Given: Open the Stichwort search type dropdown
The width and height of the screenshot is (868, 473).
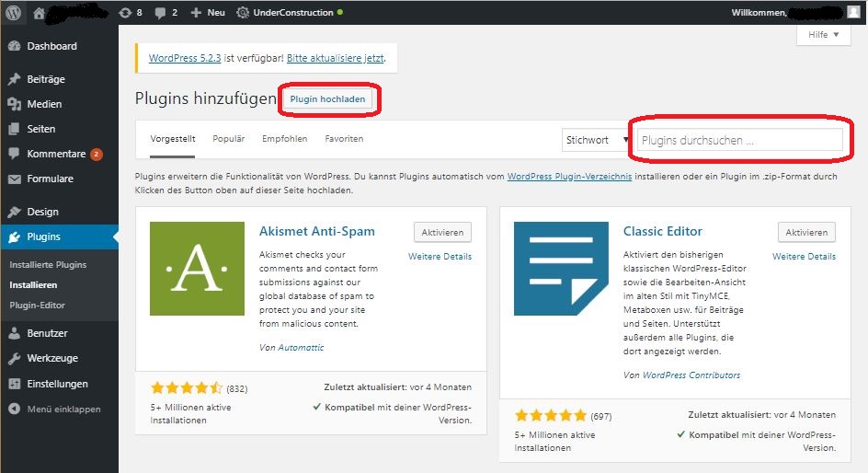Looking at the screenshot, I should 597,140.
